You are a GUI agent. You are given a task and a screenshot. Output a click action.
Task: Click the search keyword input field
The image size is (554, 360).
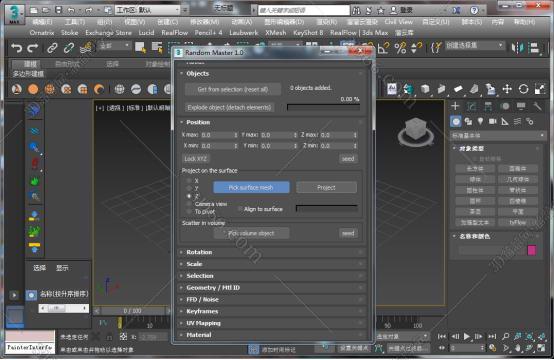[303, 10]
